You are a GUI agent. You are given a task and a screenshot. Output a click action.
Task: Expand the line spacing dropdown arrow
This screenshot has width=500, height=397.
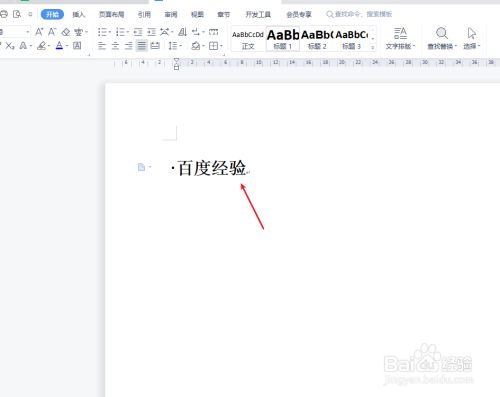pyautogui.click(x=180, y=46)
